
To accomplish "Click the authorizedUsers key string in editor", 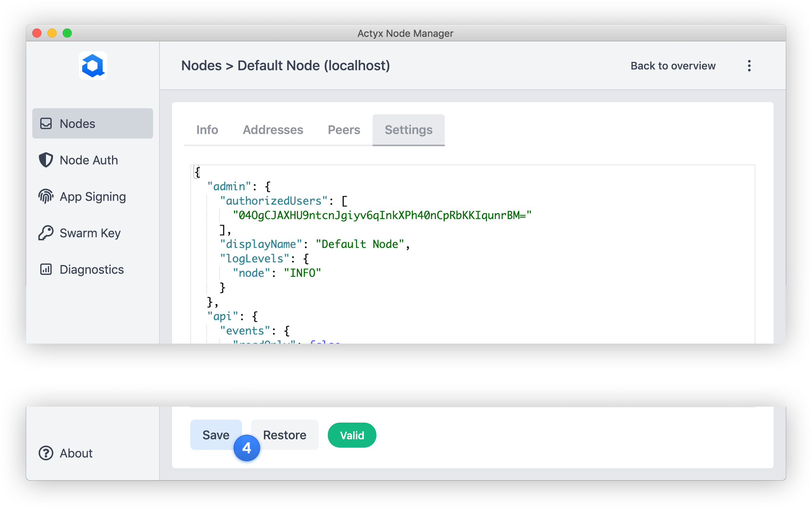I will tap(273, 201).
